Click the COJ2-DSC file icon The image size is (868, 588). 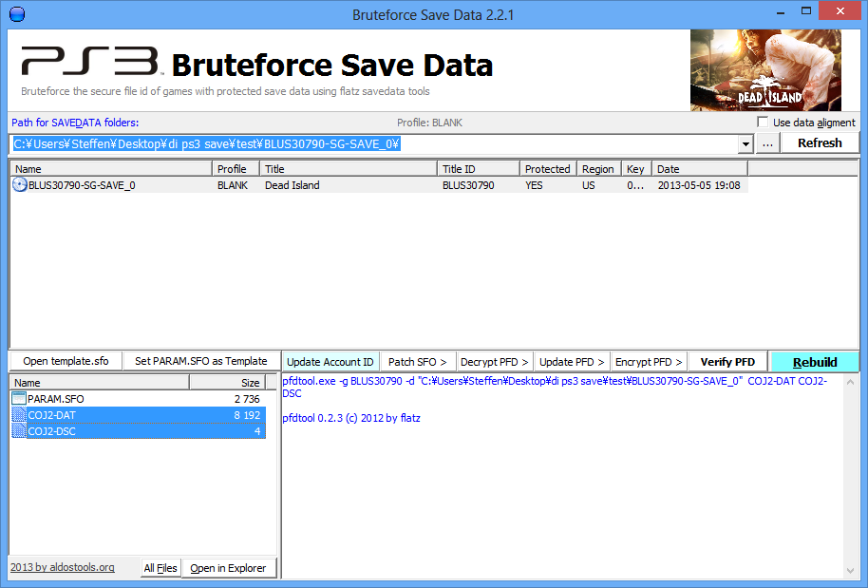[x=19, y=430]
